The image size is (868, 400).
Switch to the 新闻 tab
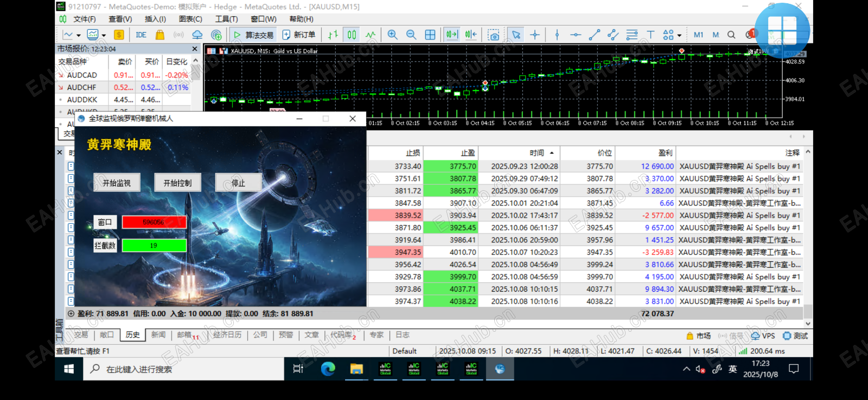(x=158, y=335)
